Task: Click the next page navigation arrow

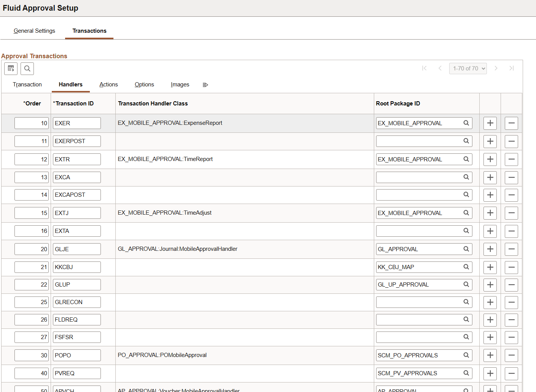Action: tap(496, 68)
